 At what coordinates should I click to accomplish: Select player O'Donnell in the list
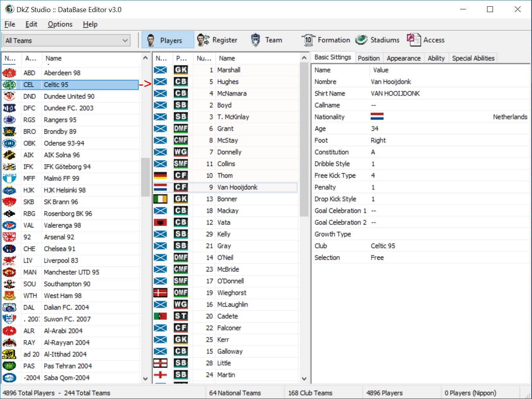(x=225, y=281)
